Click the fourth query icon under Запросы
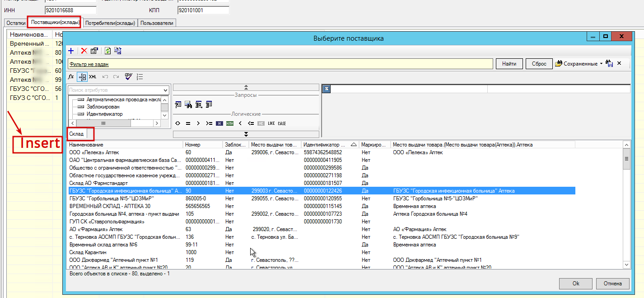This screenshot has height=298, width=644. (x=209, y=104)
